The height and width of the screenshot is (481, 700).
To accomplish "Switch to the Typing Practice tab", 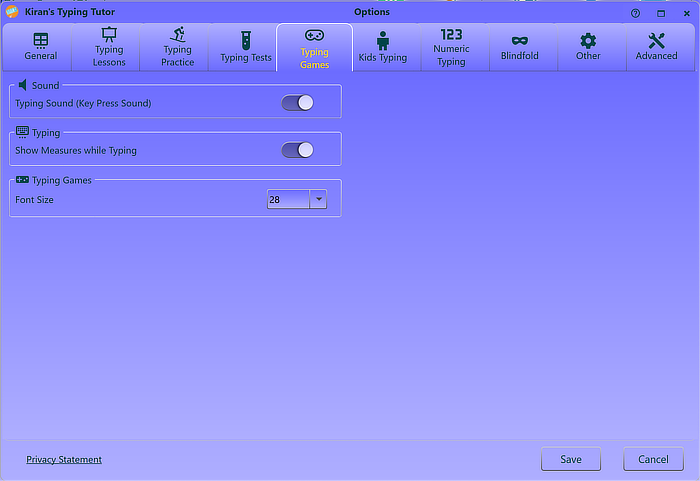I will click(x=174, y=47).
